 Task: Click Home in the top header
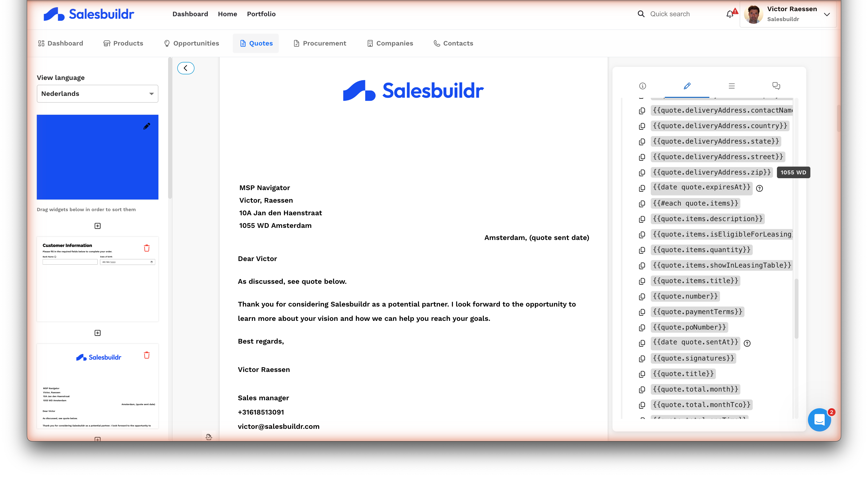point(227,14)
